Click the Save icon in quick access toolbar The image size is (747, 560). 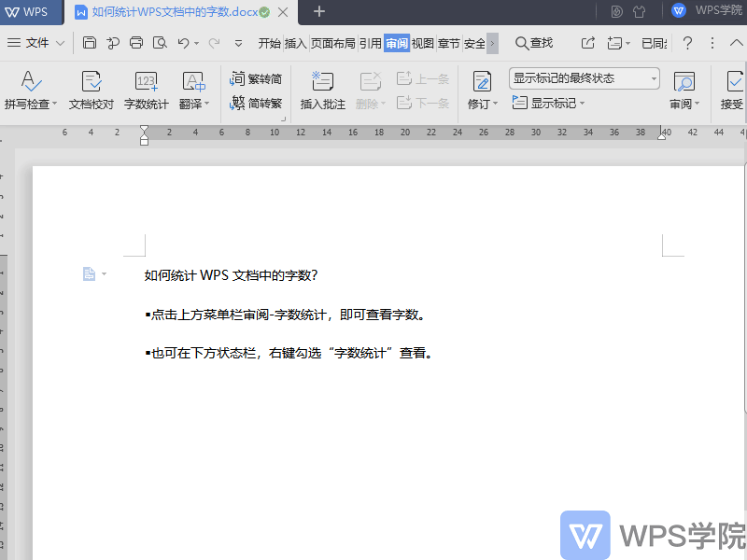coord(90,43)
